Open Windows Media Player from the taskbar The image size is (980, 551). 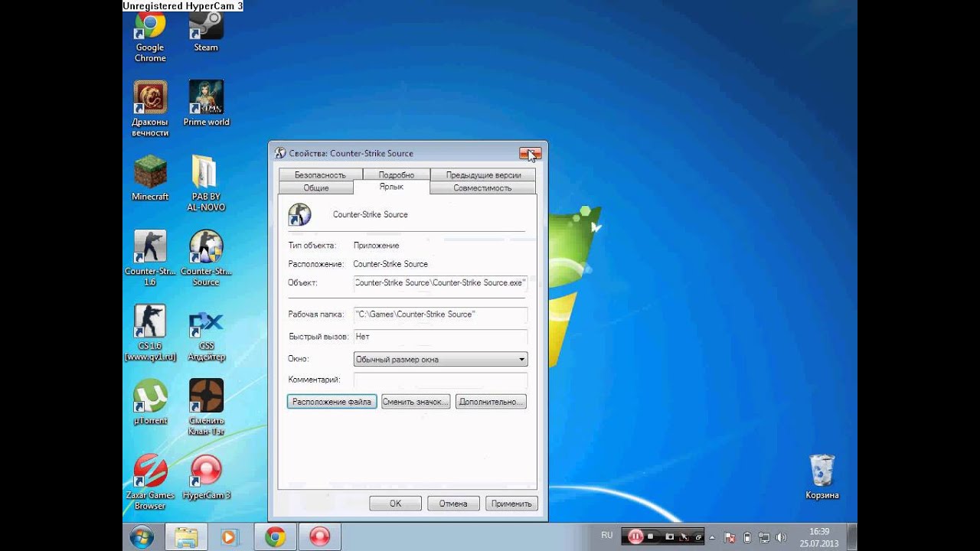(229, 537)
